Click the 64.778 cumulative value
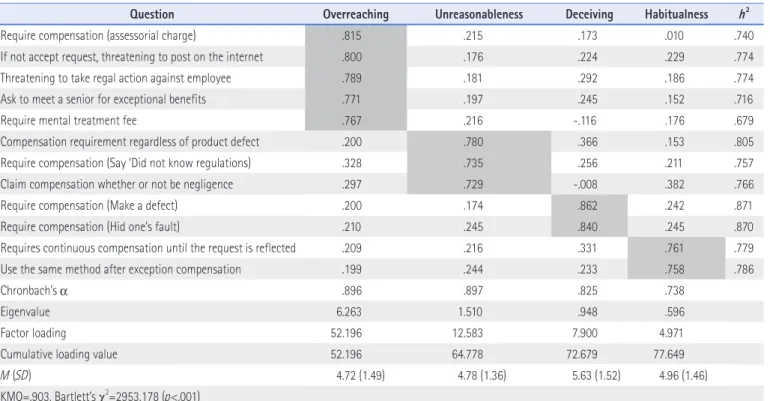The height and width of the screenshot is (401, 770). click(x=468, y=354)
